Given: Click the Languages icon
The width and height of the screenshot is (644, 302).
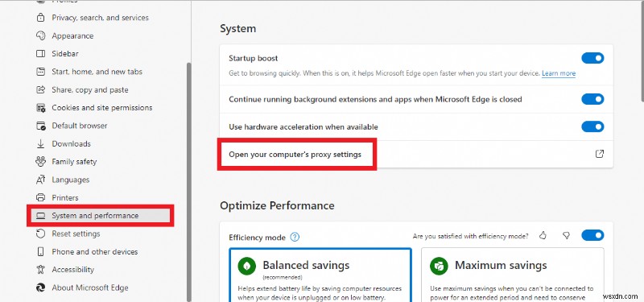Looking at the screenshot, I should click(x=41, y=180).
